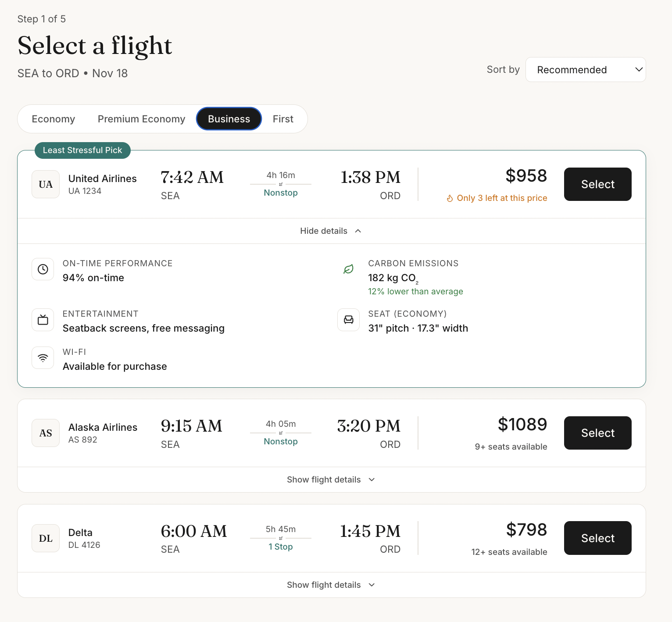Screen dimensions: 672x622
Task: Click the Wi-Fi signal icon
Action: (43, 358)
